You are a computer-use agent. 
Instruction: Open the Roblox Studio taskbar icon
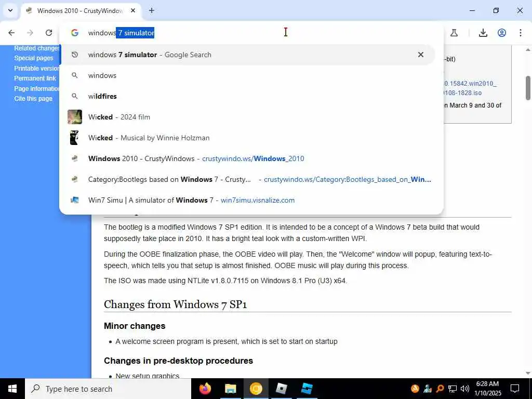point(307,389)
